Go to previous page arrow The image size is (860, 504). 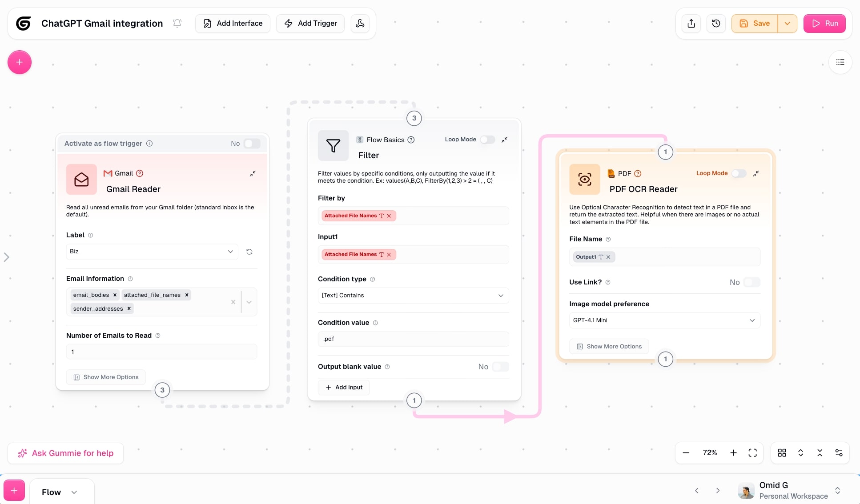(x=697, y=491)
